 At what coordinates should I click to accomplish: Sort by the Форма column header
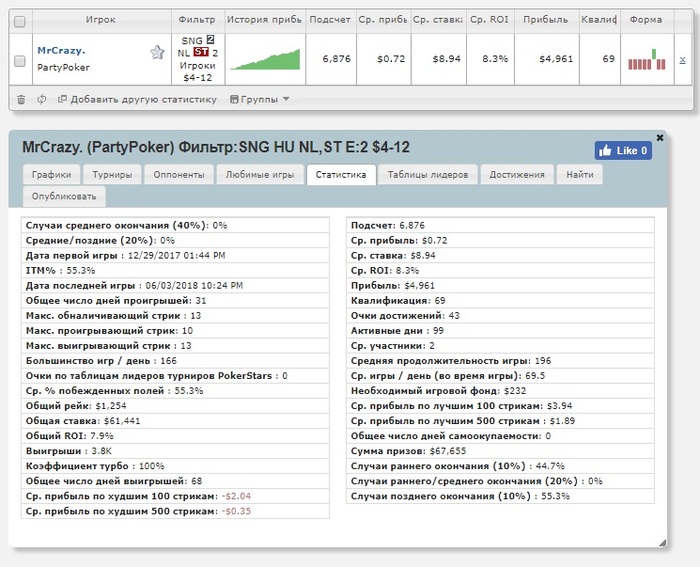646,20
